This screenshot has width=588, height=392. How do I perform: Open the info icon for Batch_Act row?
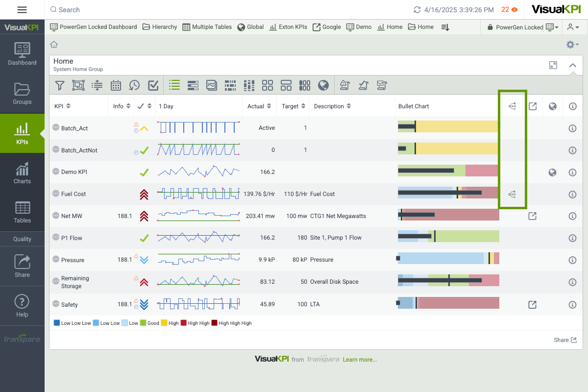pyautogui.click(x=572, y=128)
